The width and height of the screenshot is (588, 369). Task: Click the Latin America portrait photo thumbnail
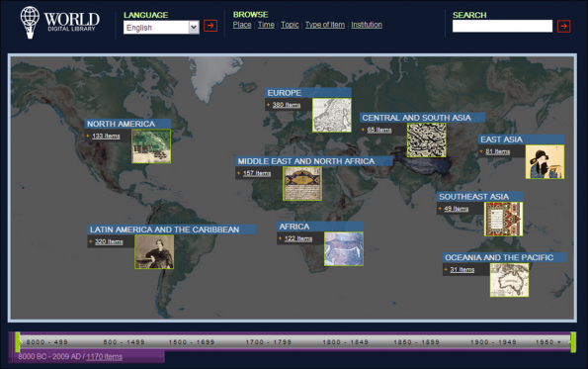click(x=154, y=252)
